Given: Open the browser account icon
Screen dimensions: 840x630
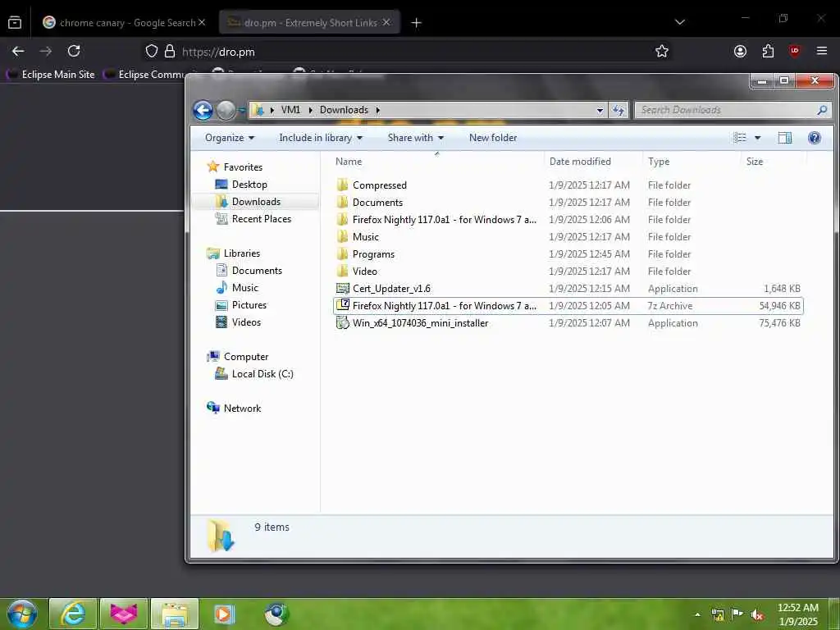Looking at the screenshot, I should [x=741, y=51].
